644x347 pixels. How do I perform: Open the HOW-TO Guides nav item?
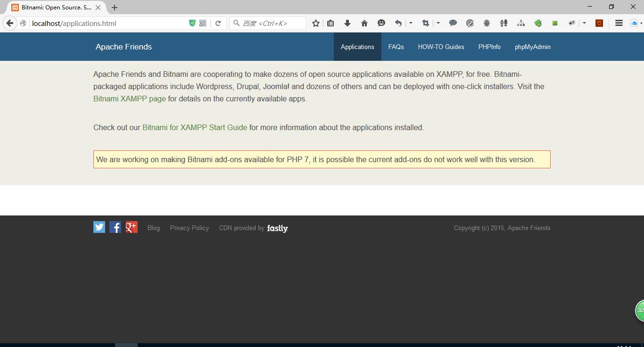[x=441, y=47]
